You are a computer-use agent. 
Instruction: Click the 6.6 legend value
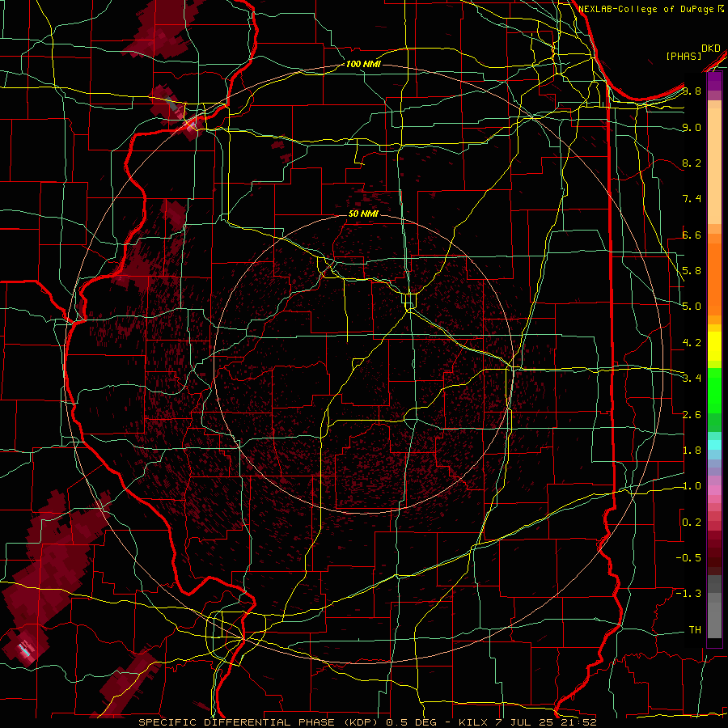point(692,235)
